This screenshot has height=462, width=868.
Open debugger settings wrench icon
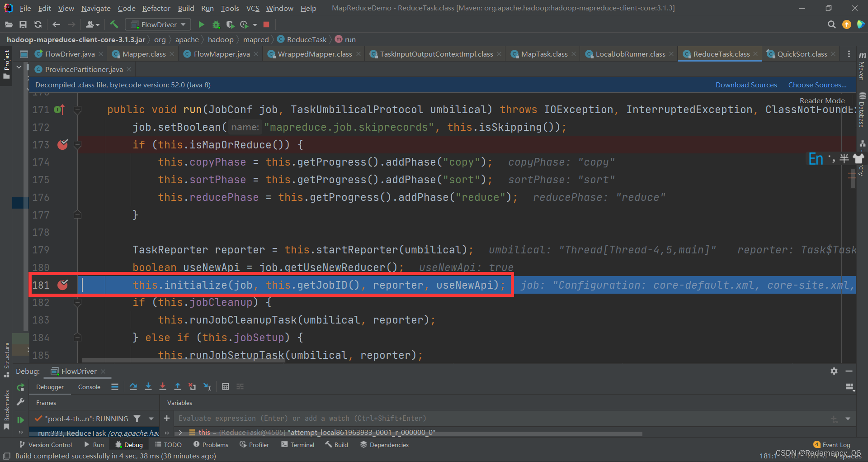click(20, 402)
